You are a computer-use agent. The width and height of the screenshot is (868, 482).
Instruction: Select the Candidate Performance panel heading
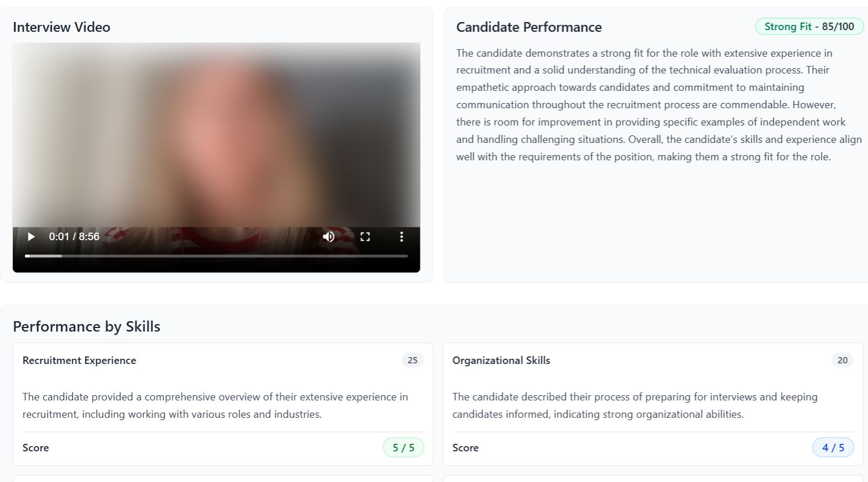(x=529, y=27)
